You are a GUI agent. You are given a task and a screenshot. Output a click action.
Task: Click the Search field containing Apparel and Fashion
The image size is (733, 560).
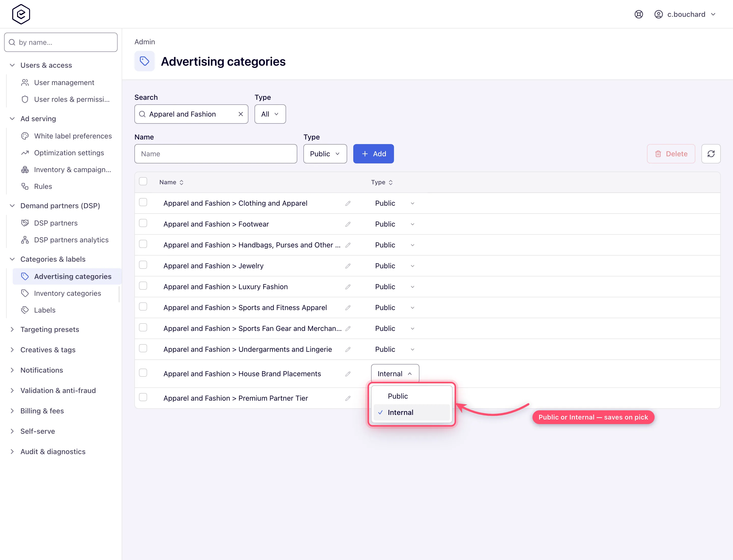(x=191, y=114)
